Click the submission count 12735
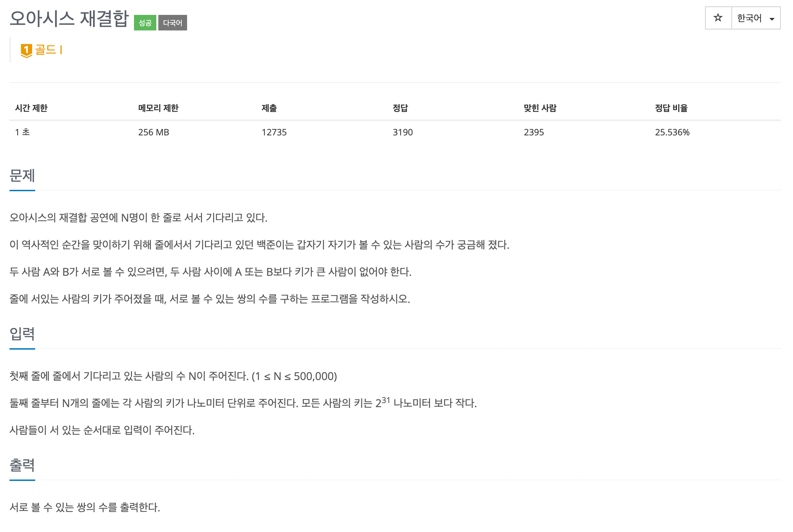The height and width of the screenshot is (532, 793). point(274,132)
